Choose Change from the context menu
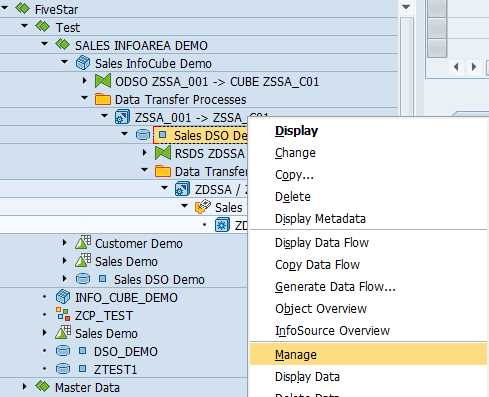The width and height of the screenshot is (489, 397). [295, 153]
